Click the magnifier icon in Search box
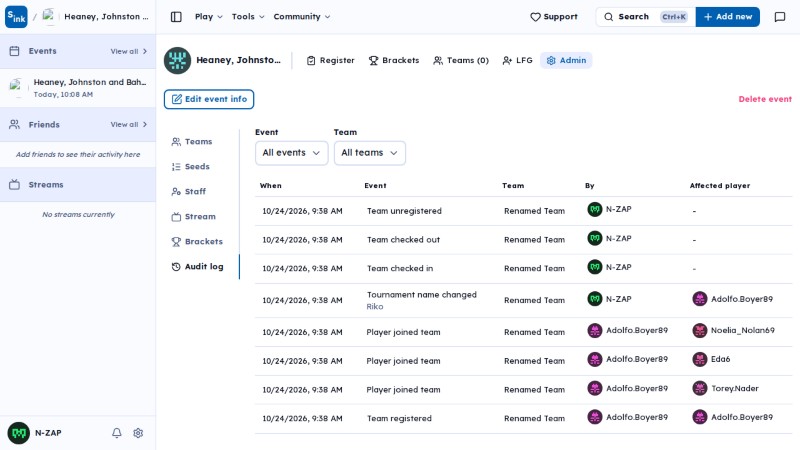The image size is (800, 450). click(609, 17)
